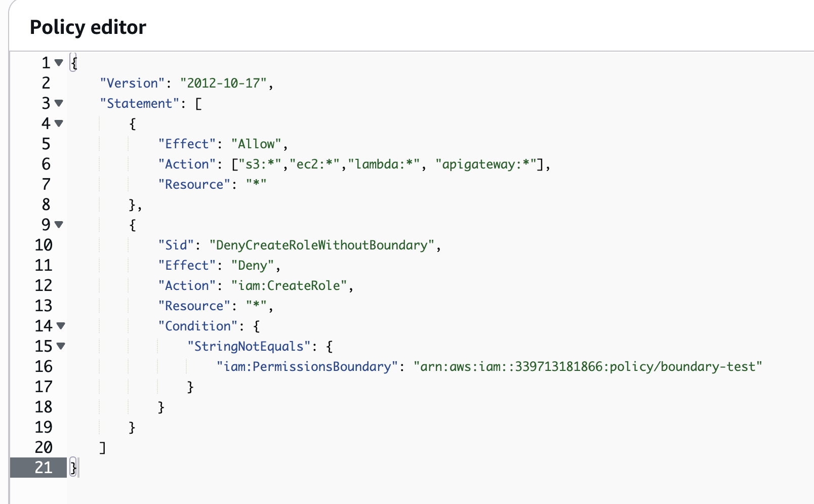Click the closing brace on line 21
The width and height of the screenshot is (814, 504).
point(73,468)
